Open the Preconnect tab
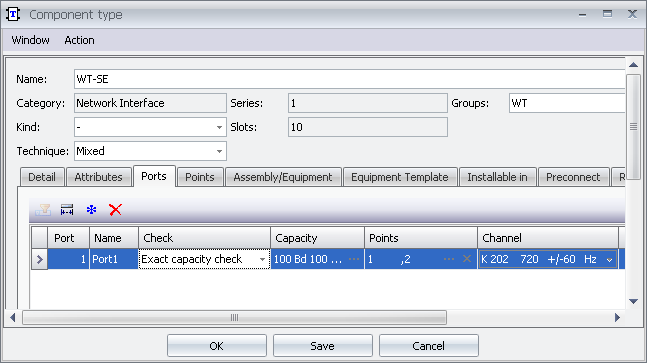647x363 pixels. (573, 177)
